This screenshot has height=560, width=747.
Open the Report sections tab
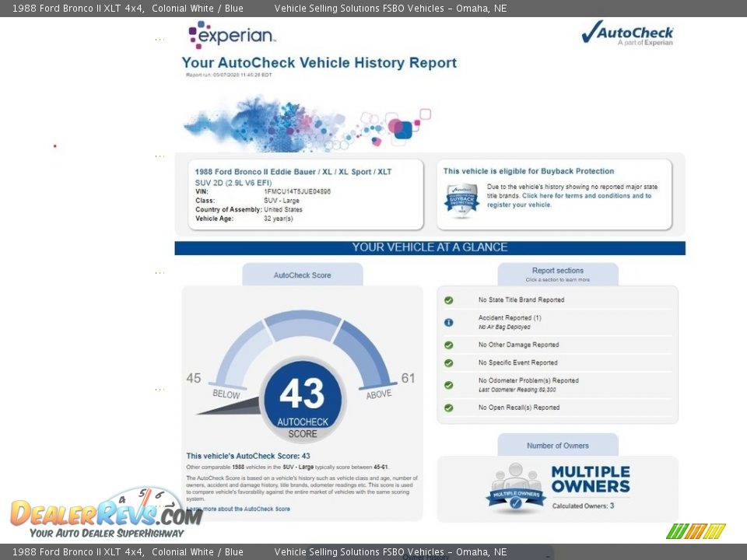[x=558, y=275]
